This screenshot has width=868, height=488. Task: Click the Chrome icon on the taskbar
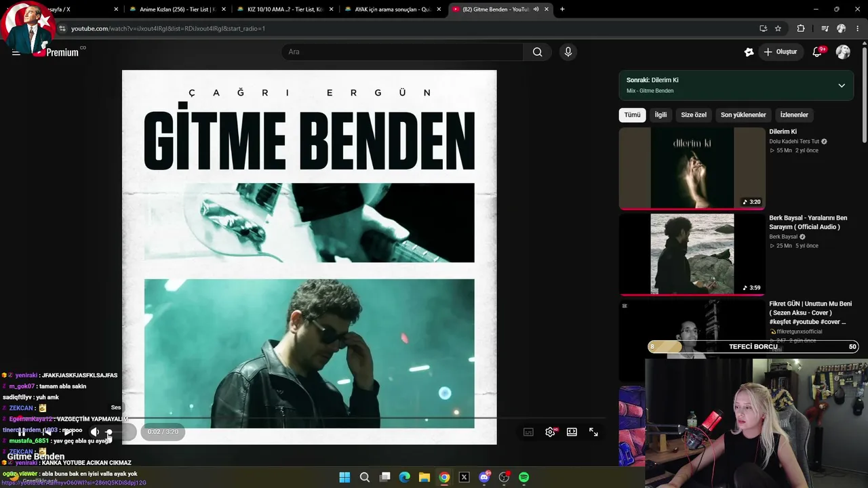(x=444, y=477)
